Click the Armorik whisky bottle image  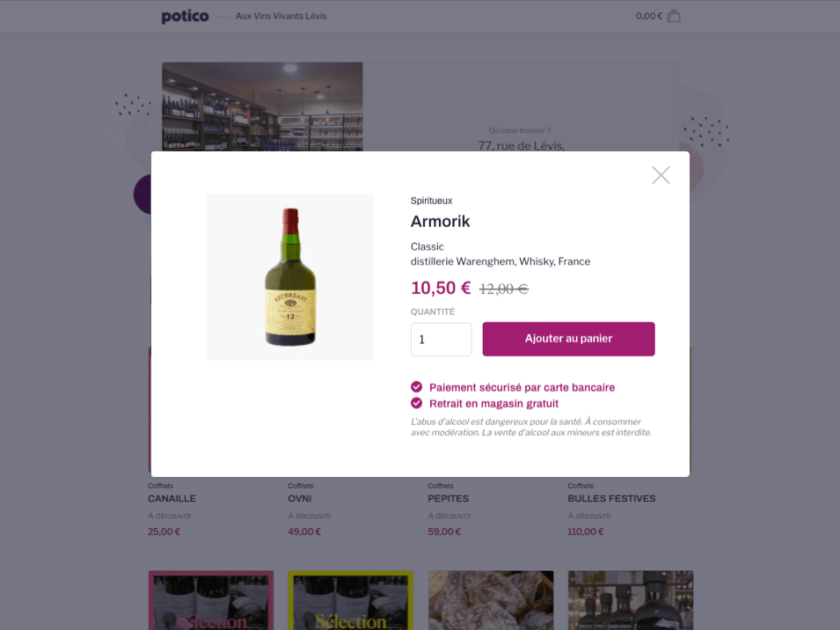coord(289,276)
